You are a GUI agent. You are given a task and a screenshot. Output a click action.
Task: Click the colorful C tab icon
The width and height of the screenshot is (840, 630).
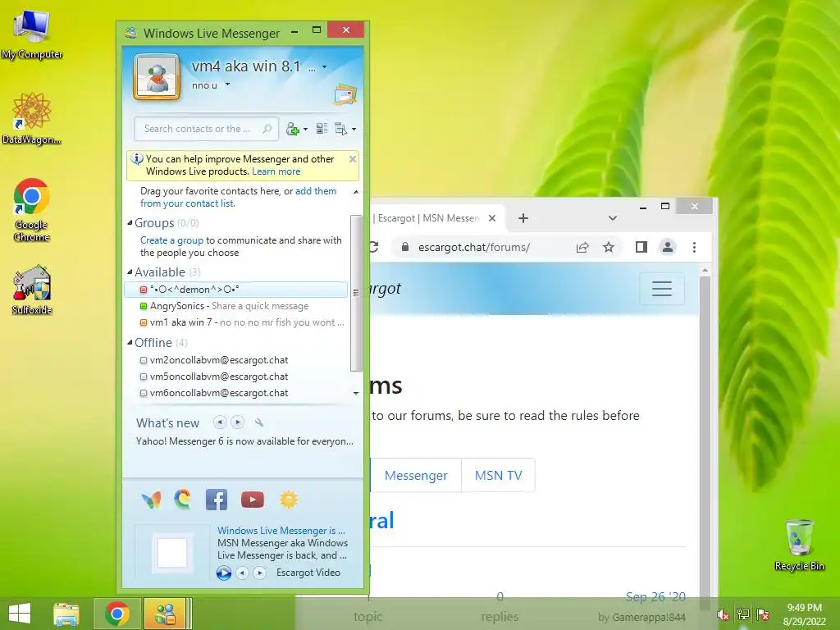click(x=183, y=500)
